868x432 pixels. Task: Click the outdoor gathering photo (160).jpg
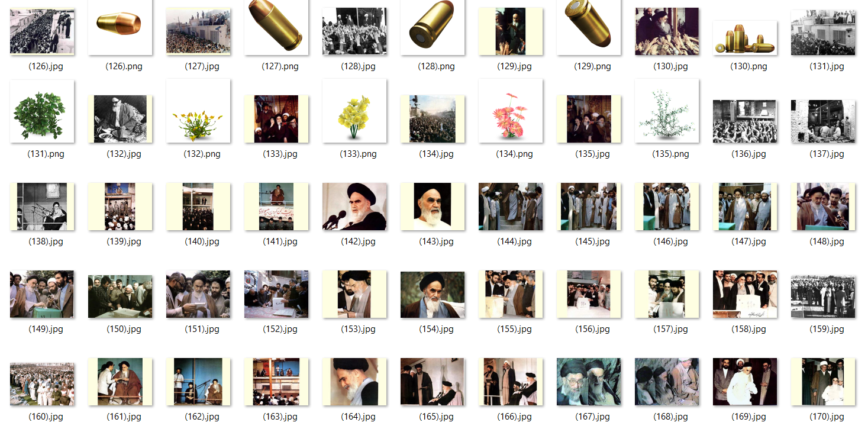[42, 384]
